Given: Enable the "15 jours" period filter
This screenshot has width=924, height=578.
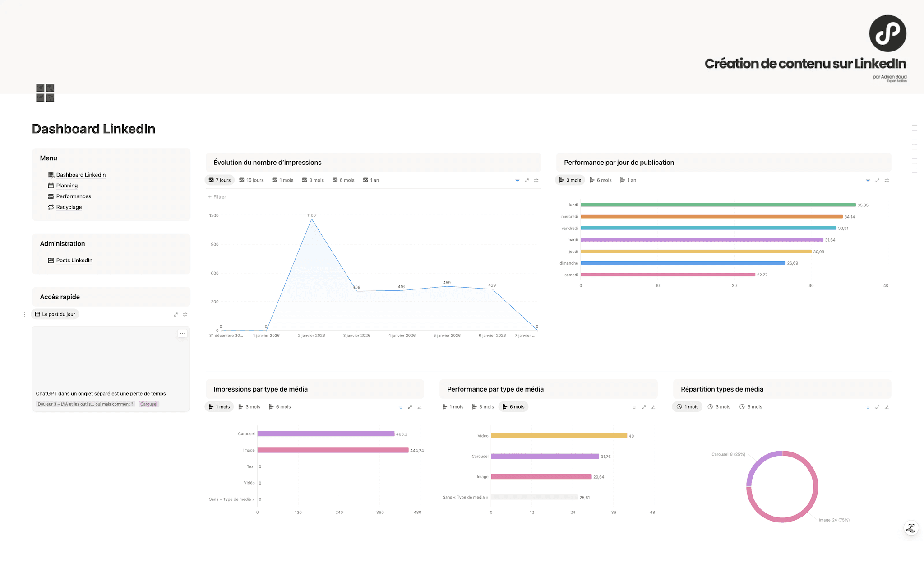Looking at the screenshot, I should (x=251, y=180).
